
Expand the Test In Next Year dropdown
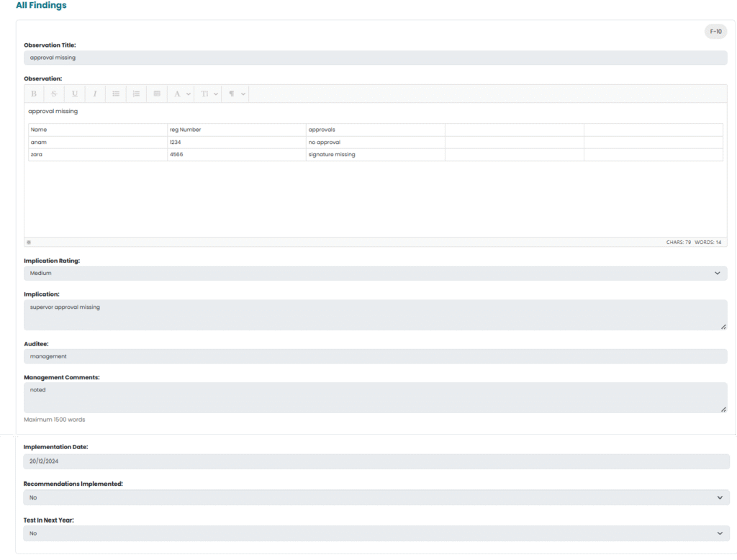(x=375, y=533)
